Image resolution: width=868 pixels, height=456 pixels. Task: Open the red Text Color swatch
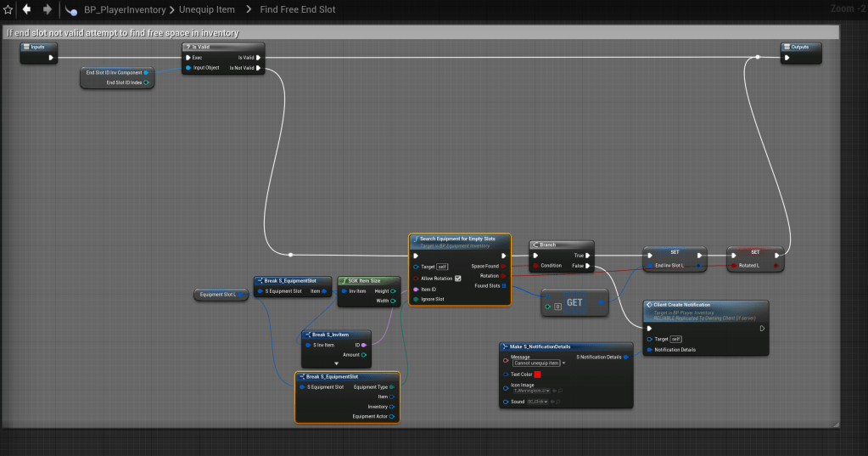click(538, 374)
